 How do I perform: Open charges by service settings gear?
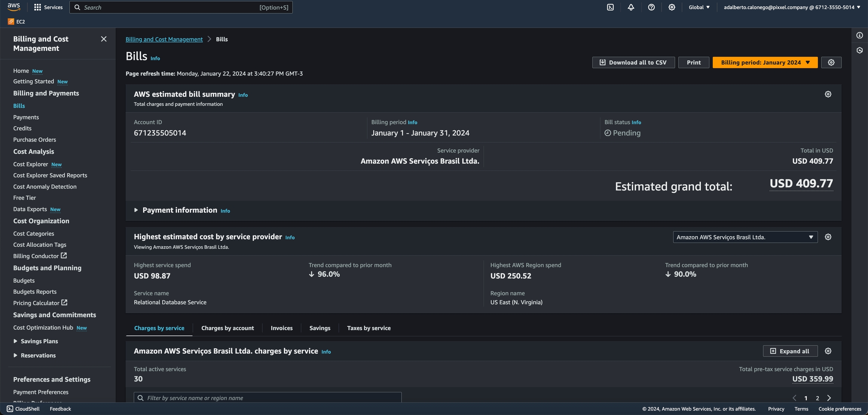pos(828,351)
